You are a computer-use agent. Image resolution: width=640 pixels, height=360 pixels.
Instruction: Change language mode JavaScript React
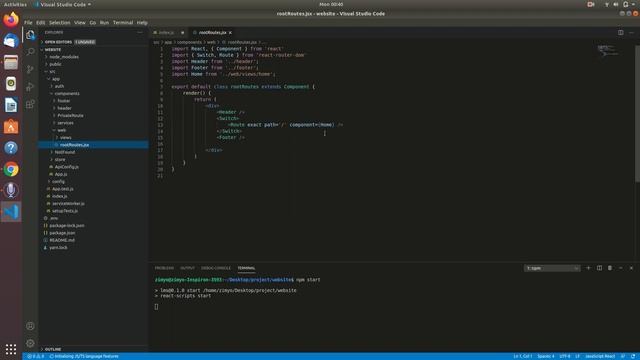[x=600, y=356]
